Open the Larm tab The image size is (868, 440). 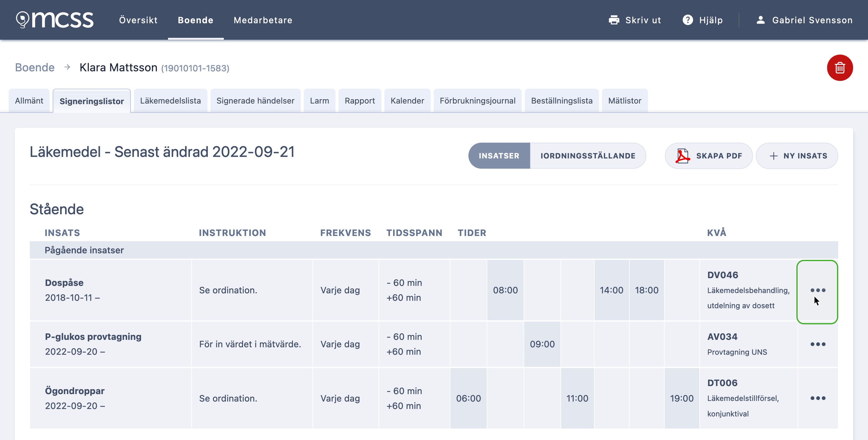(x=319, y=101)
